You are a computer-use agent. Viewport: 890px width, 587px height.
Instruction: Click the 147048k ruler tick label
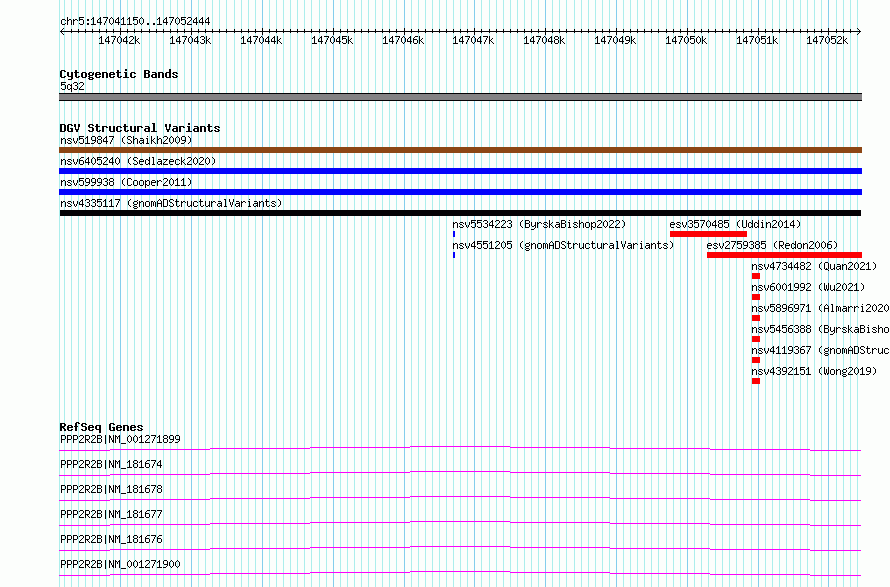click(544, 40)
